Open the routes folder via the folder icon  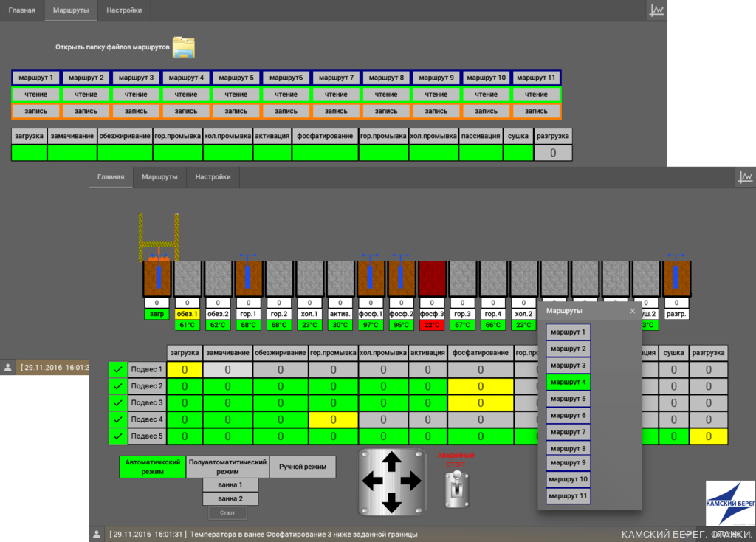[x=183, y=47]
